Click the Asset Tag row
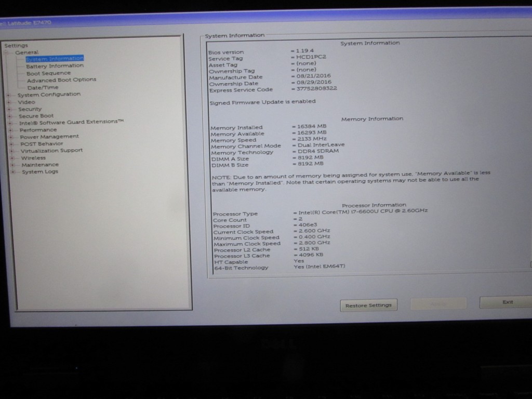The width and height of the screenshot is (532, 399). (x=262, y=64)
